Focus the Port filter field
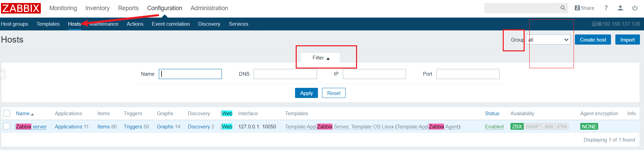The width and height of the screenshot is (644, 150). point(468,74)
